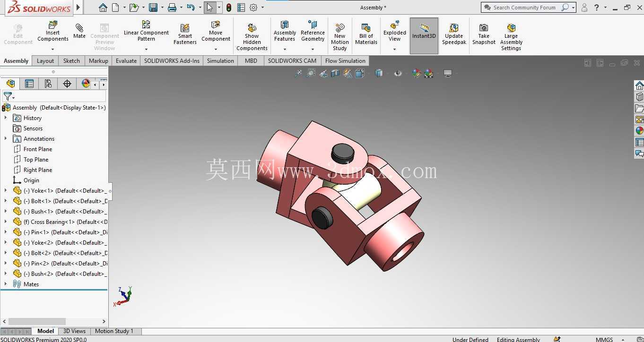The height and width of the screenshot is (342, 644).
Task: Open the Motion Study 1 tab
Action: click(114, 331)
